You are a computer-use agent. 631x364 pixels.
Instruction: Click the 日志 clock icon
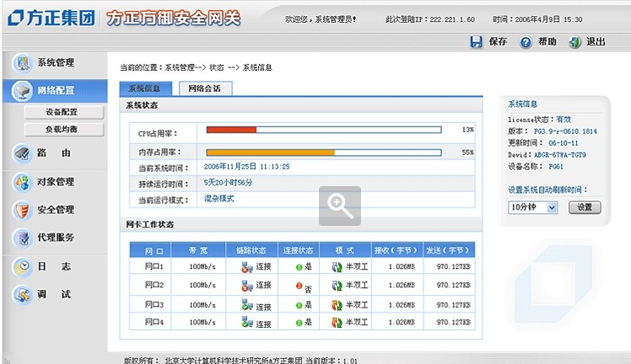coord(22,267)
